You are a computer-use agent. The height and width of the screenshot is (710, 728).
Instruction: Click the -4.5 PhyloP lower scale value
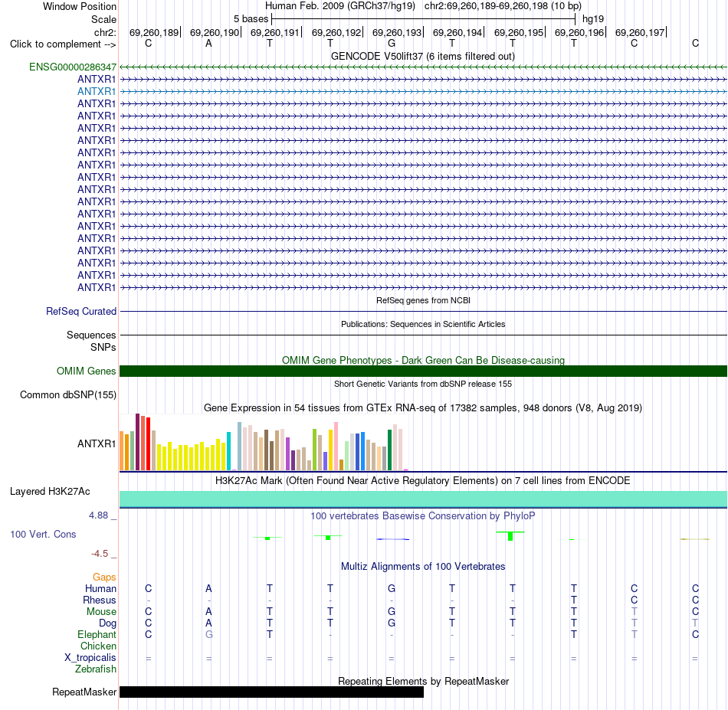point(100,553)
